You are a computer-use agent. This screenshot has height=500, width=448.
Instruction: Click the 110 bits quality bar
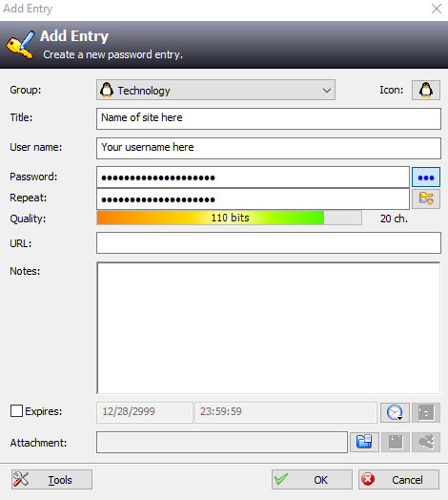point(229,218)
